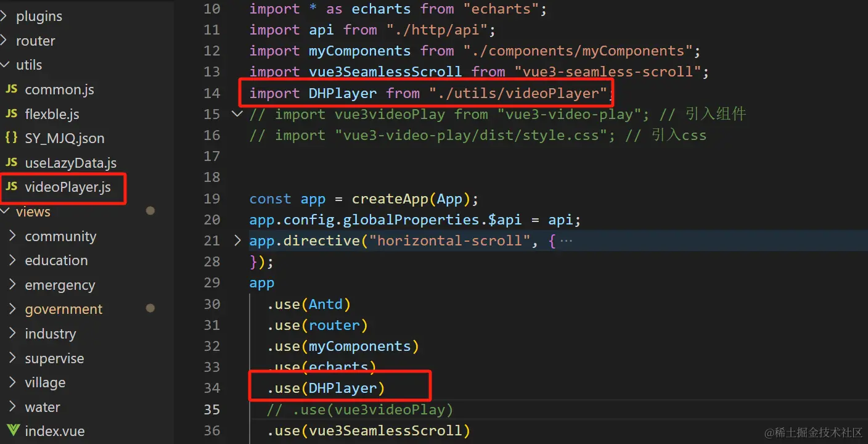Select the plugins folder label
The height and width of the screenshot is (444, 868).
click(x=39, y=17)
